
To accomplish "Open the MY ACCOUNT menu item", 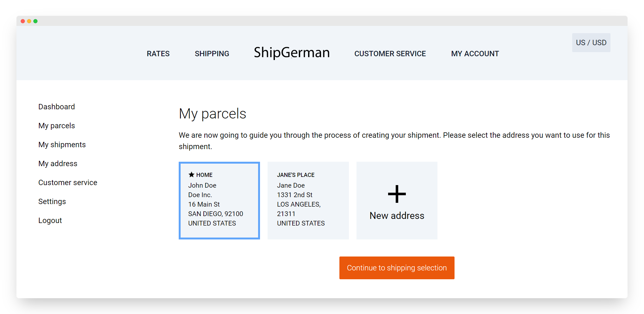I will (x=475, y=54).
